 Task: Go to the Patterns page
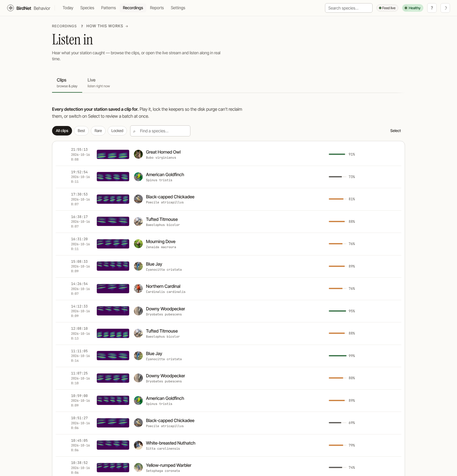(109, 8)
